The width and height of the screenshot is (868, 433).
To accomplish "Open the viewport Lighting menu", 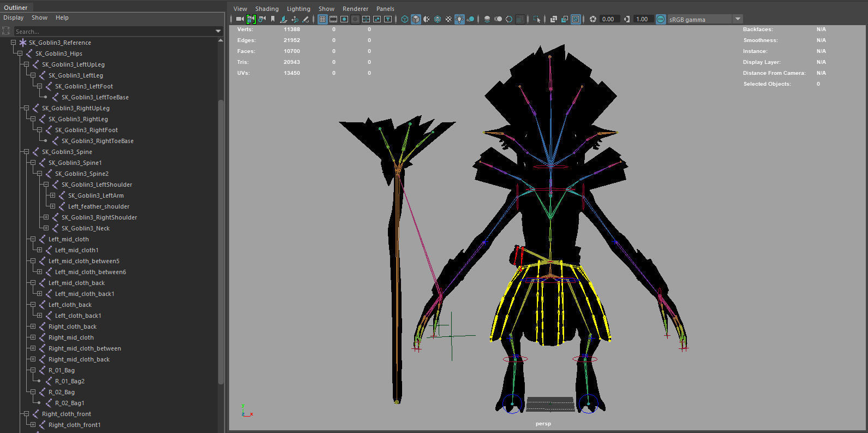I will pyautogui.click(x=298, y=9).
